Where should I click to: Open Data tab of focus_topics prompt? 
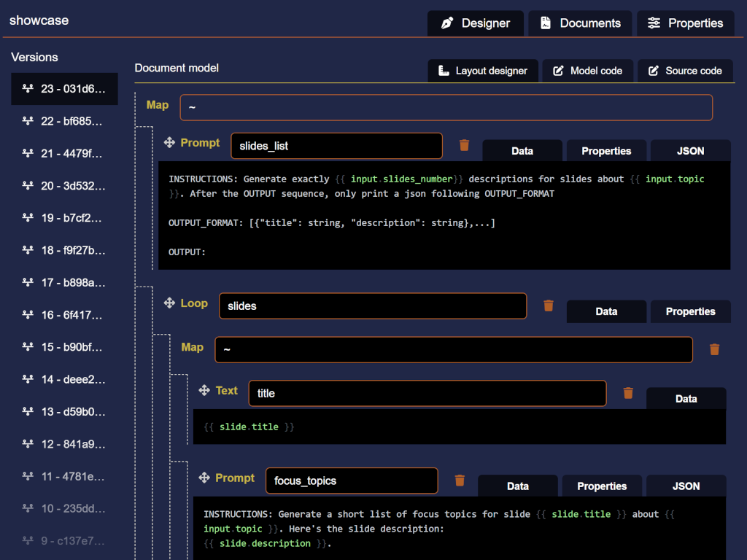point(517,486)
